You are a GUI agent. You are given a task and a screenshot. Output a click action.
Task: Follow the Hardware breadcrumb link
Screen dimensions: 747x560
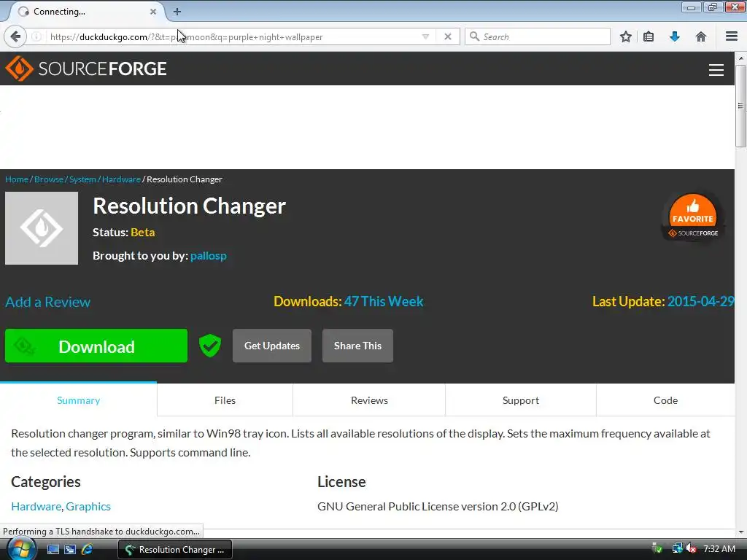[121, 179]
